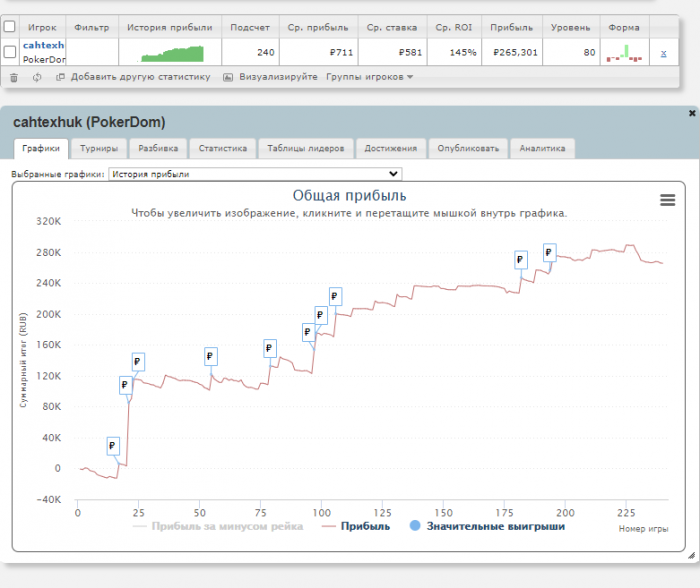
Task: Open the Выбранные графики dropdown
Action: [255, 174]
